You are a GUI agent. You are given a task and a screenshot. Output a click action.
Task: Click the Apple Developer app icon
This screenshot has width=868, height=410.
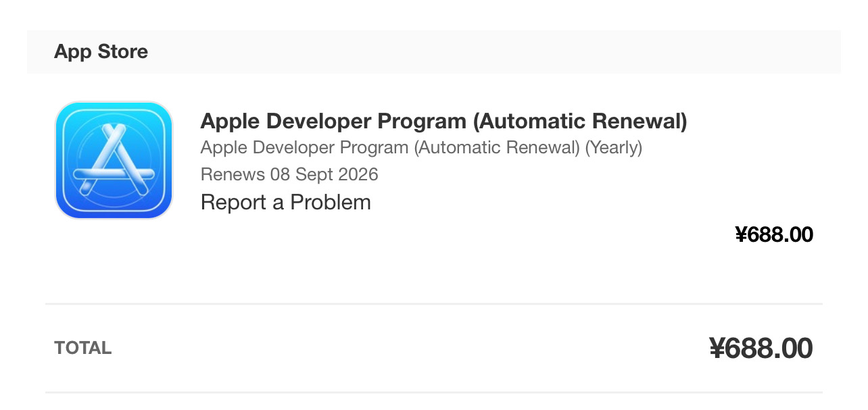[114, 160]
